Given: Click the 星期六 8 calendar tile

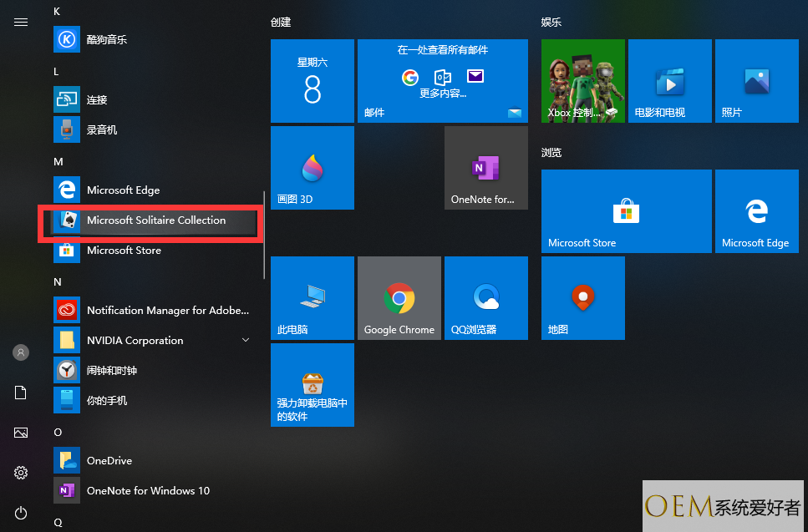Looking at the screenshot, I should (313, 81).
